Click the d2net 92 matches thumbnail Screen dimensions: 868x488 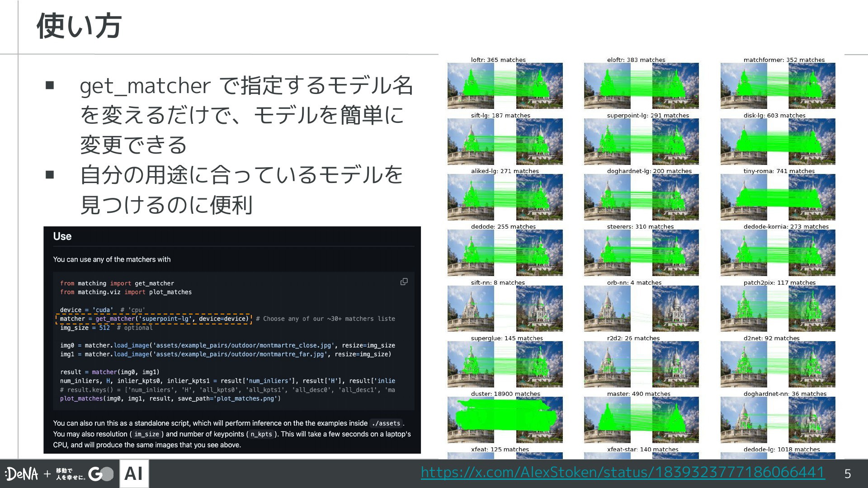[778, 364]
